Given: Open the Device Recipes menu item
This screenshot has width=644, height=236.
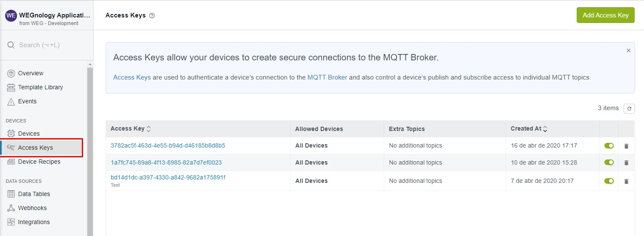Looking at the screenshot, I should [x=39, y=162].
